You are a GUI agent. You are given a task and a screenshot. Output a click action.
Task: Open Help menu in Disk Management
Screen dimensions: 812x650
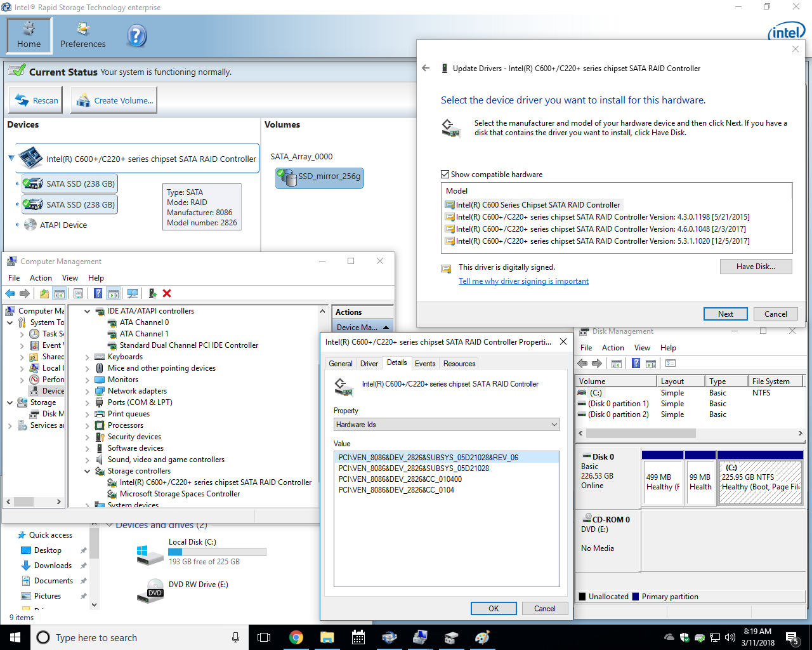click(668, 347)
